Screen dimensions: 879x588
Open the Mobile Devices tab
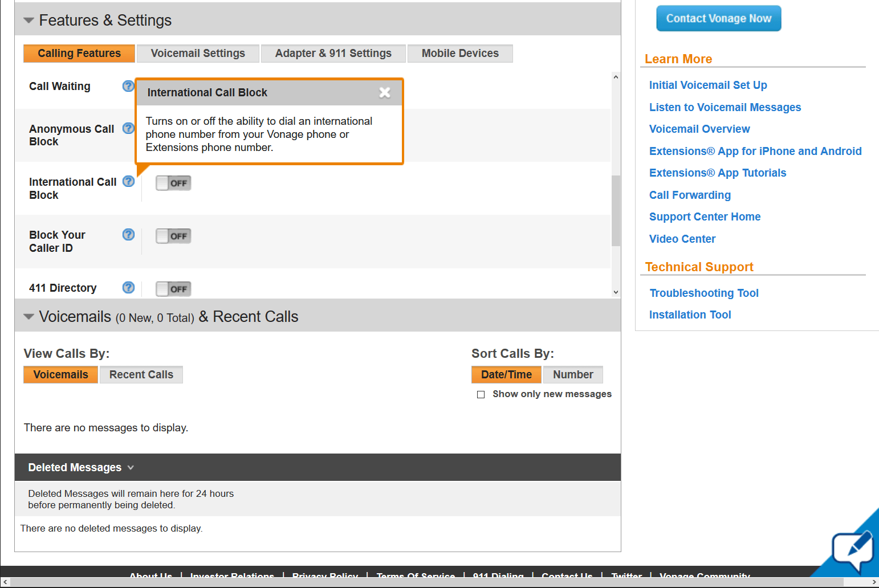coord(460,54)
